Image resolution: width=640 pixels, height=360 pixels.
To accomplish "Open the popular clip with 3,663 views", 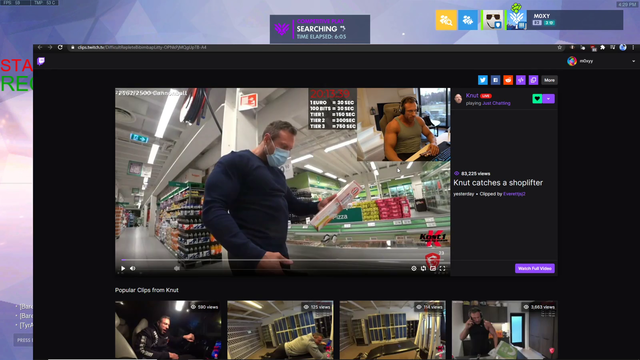I will pyautogui.click(x=504, y=330).
